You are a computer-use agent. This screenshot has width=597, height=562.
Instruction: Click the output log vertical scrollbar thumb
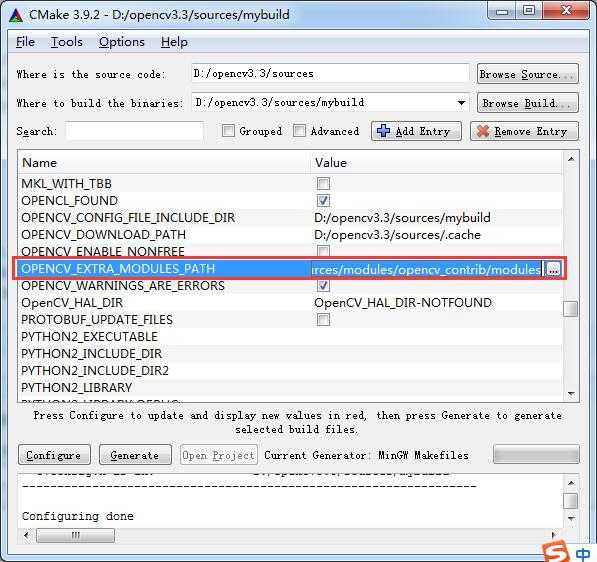570,501
